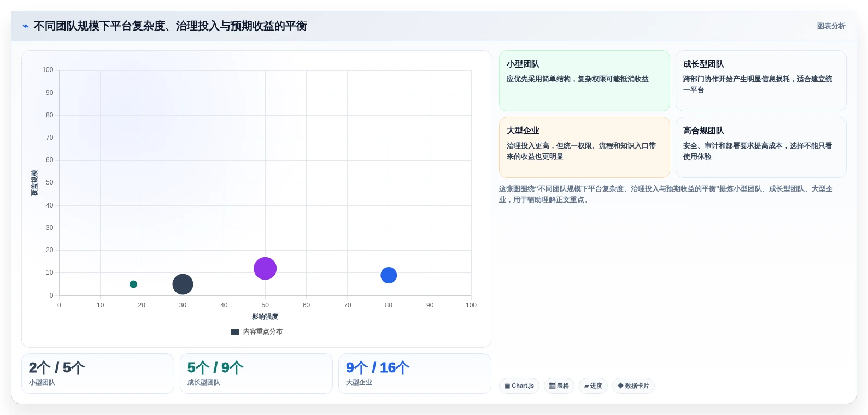Click the chart summary paragraph starting 这张图围绕
The height and width of the screenshot is (415, 868).
click(666, 194)
